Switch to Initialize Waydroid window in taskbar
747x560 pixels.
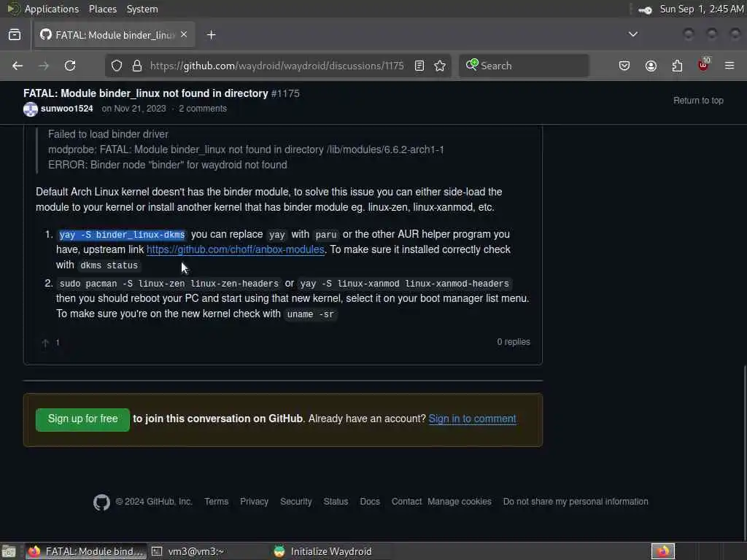(x=330, y=551)
